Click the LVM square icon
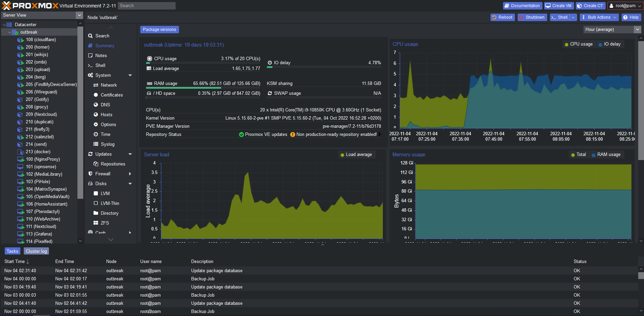This screenshot has height=316, width=644. click(96, 193)
